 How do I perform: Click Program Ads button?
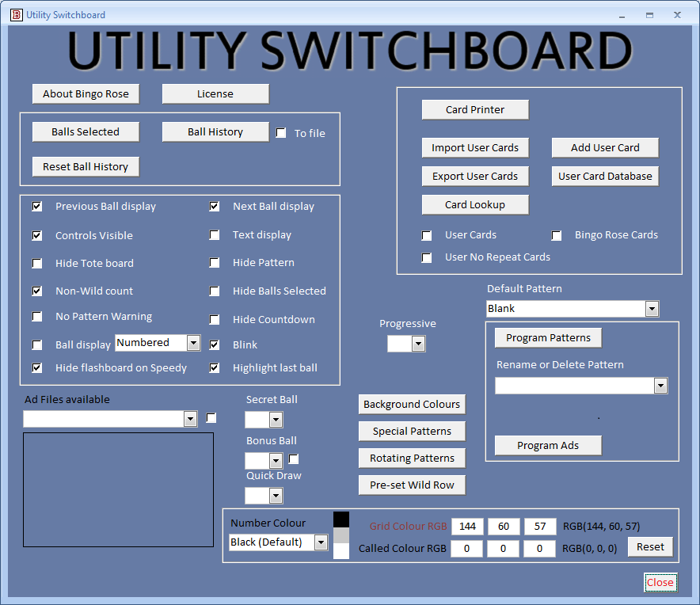pyautogui.click(x=548, y=445)
